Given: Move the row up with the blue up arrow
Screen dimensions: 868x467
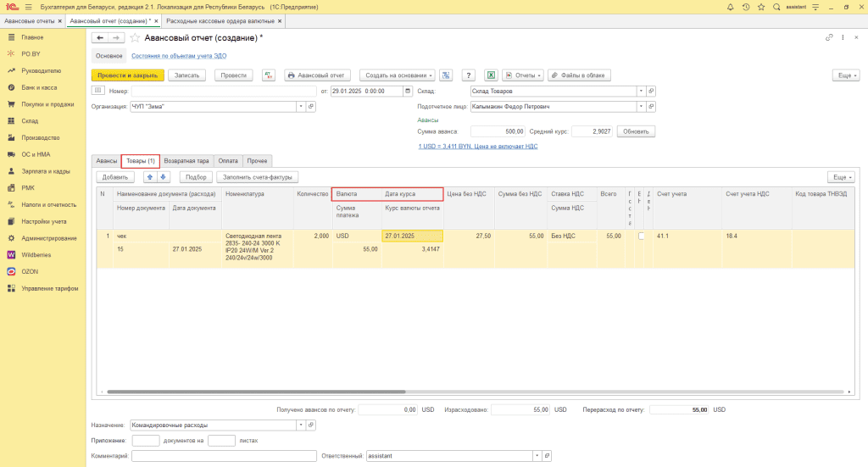Looking at the screenshot, I should pyautogui.click(x=150, y=176).
